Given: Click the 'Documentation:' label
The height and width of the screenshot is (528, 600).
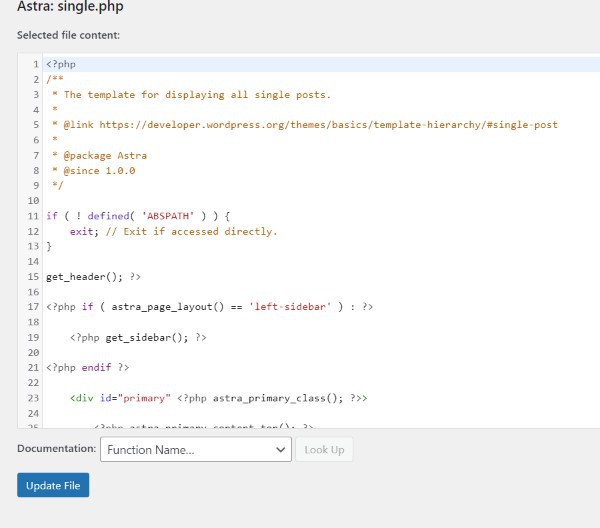Looking at the screenshot, I should [x=56, y=448].
